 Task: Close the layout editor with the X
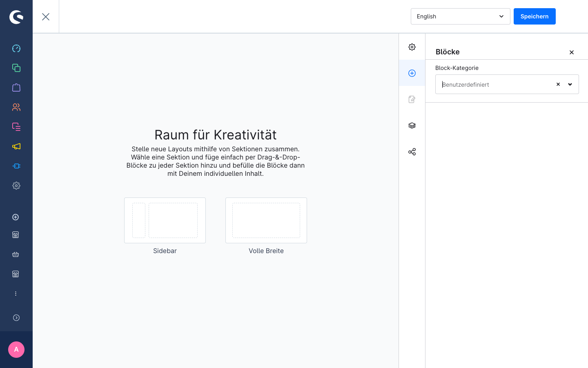[x=46, y=17]
